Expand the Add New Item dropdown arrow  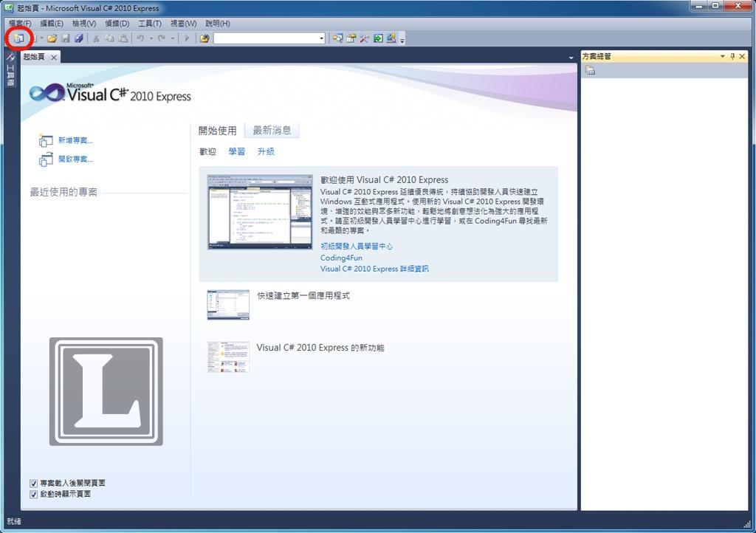point(41,38)
